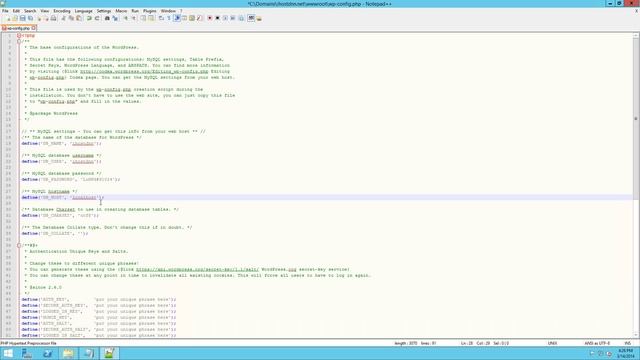Open the Settings menu
This screenshot has height=360, width=640.
pyautogui.click(x=104, y=11)
